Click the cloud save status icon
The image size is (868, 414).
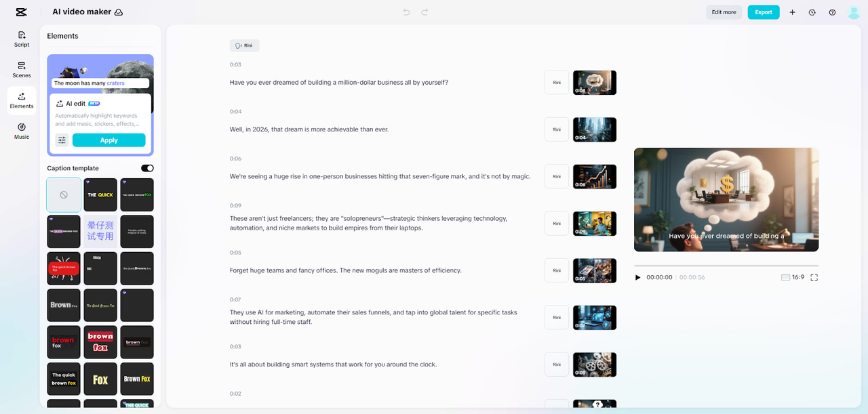[x=119, y=12]
